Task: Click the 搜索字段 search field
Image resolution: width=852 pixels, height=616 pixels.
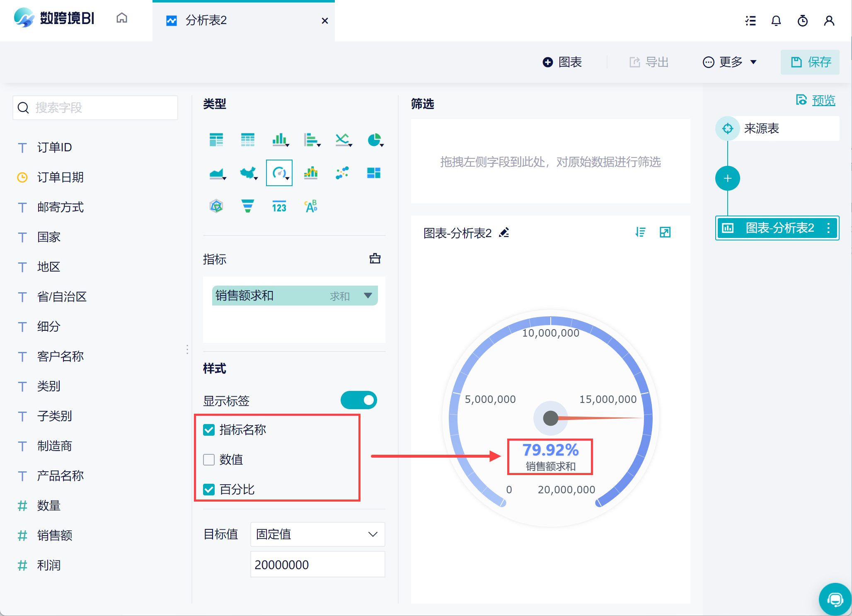Action: (x=95, y=108)
